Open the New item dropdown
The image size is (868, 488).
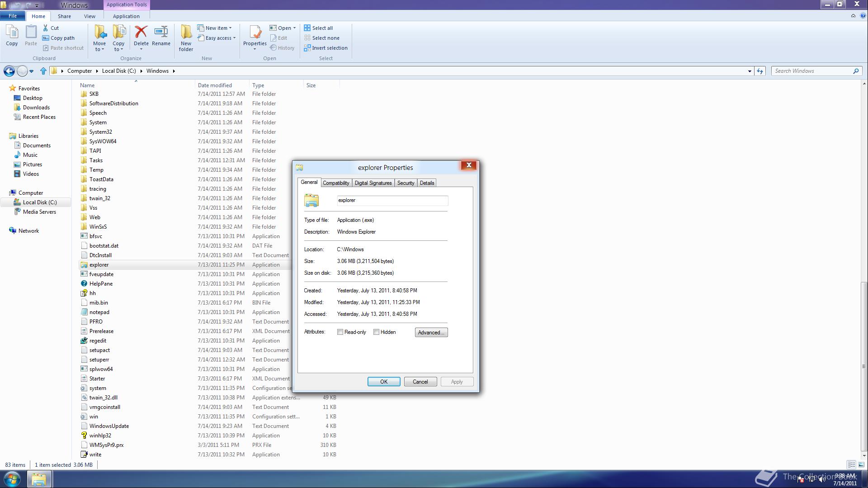[x=215, y=28]
